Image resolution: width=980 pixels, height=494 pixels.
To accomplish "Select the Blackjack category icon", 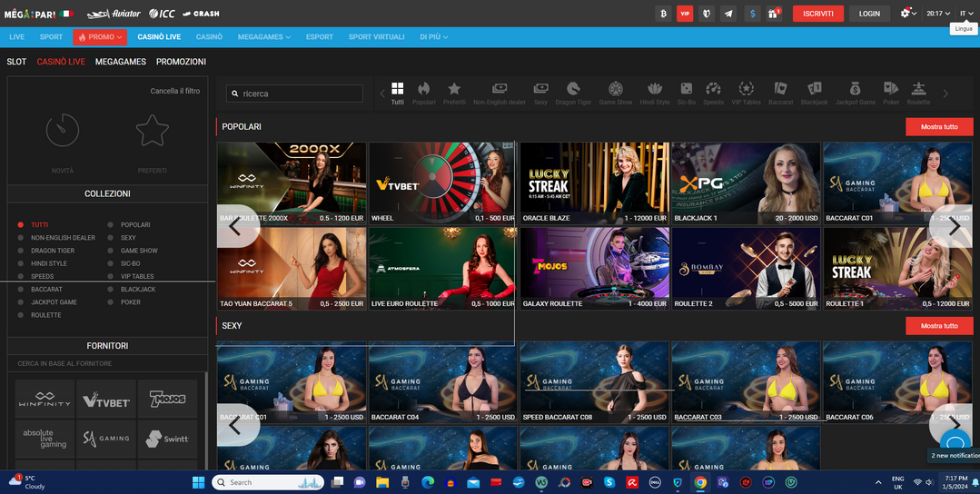I will pyautogui.click(x=815, y=94).
